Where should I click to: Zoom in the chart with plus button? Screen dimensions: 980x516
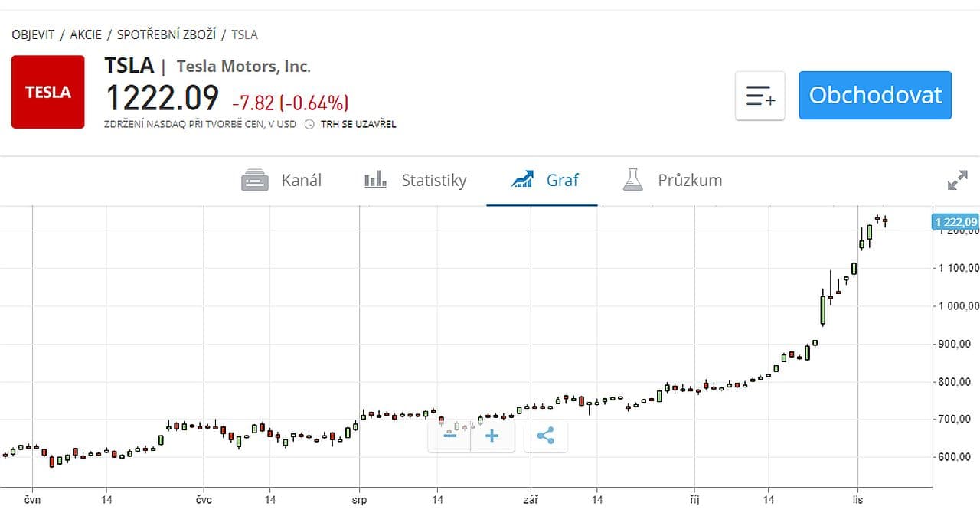pyautogui.click(x=492, y=436)
